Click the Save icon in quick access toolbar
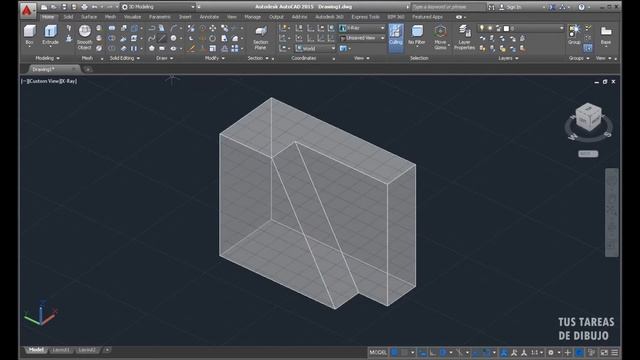This screenshot has width=640, height=360. click(64, 7)
